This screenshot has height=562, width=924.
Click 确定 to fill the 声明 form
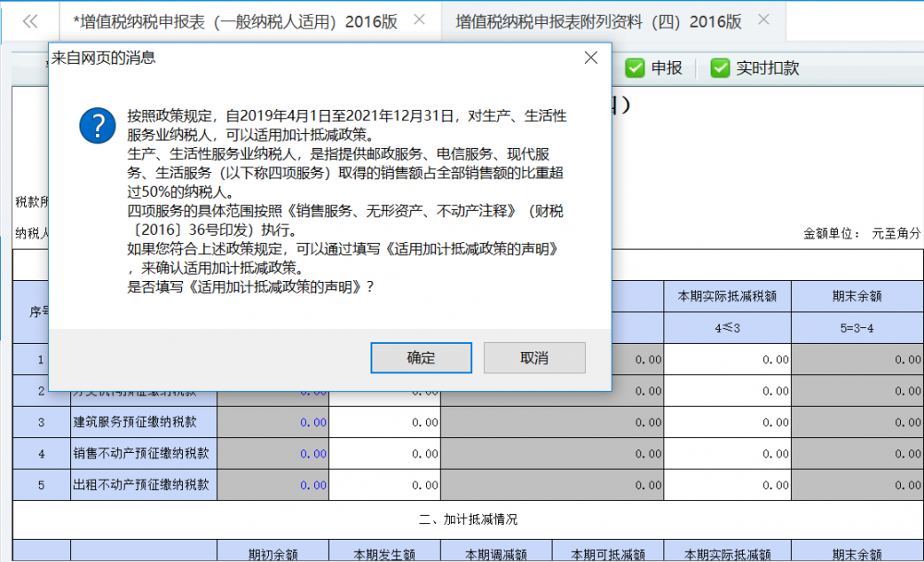[x=421, y=358]
